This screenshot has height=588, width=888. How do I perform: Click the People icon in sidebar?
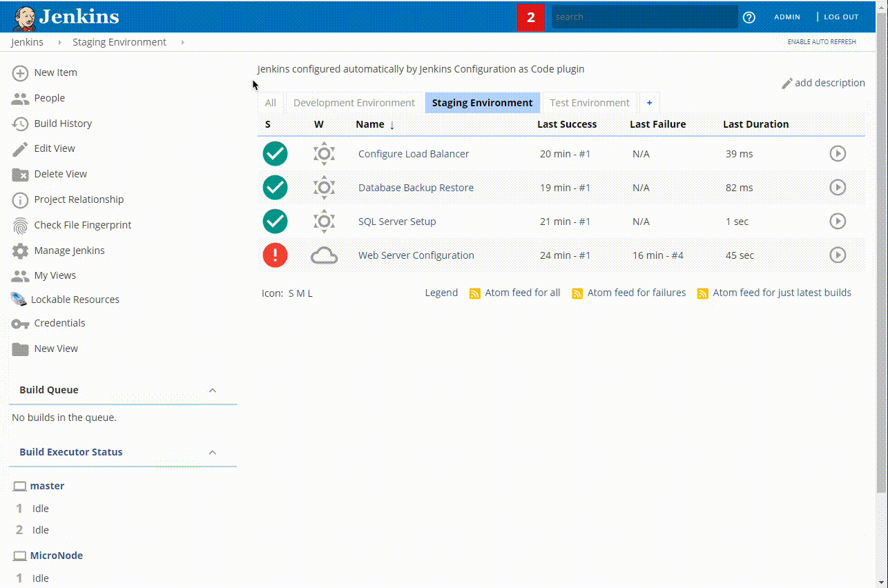click(x=21, y=98)
